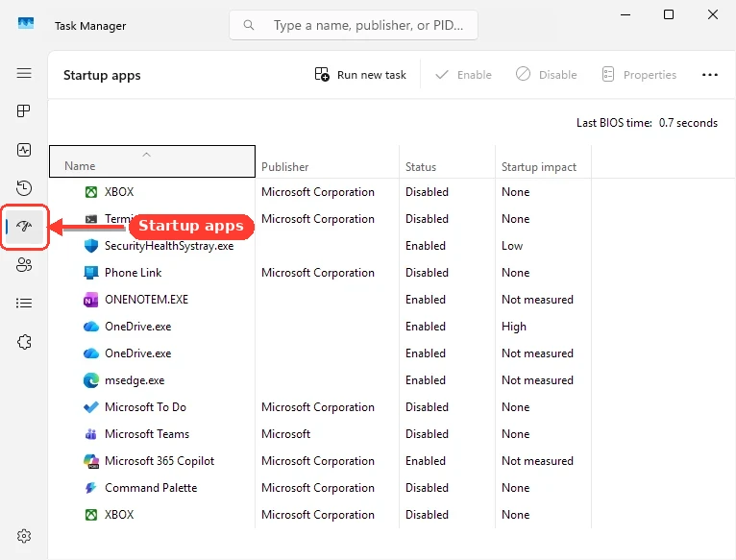Click the msedge.exe Edge icon
Viewport: 736px width, 560px height.
(x=91, y=380)
